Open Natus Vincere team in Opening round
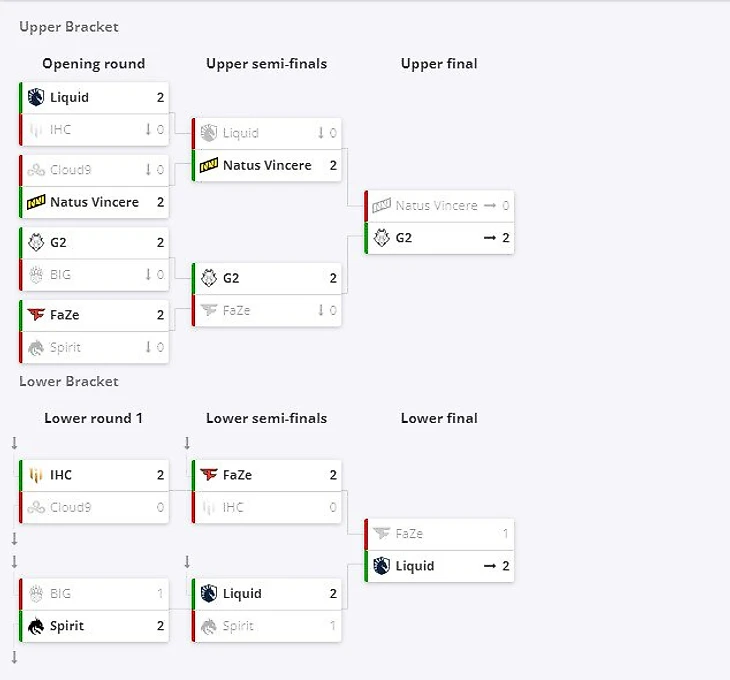 click(94, 202)
